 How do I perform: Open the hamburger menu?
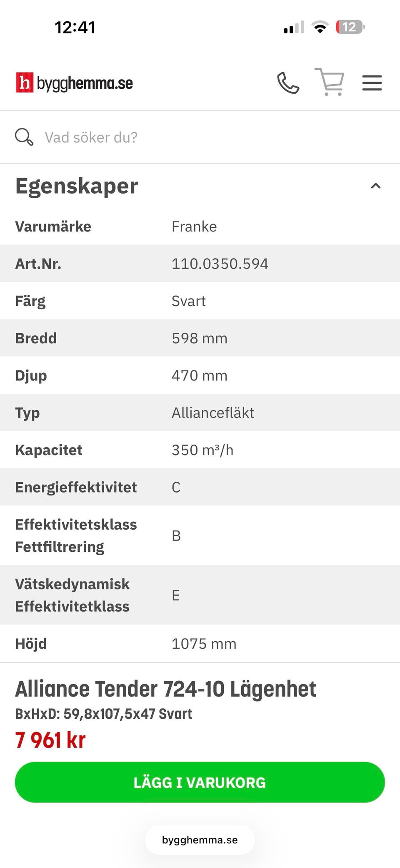coord(372,83)
